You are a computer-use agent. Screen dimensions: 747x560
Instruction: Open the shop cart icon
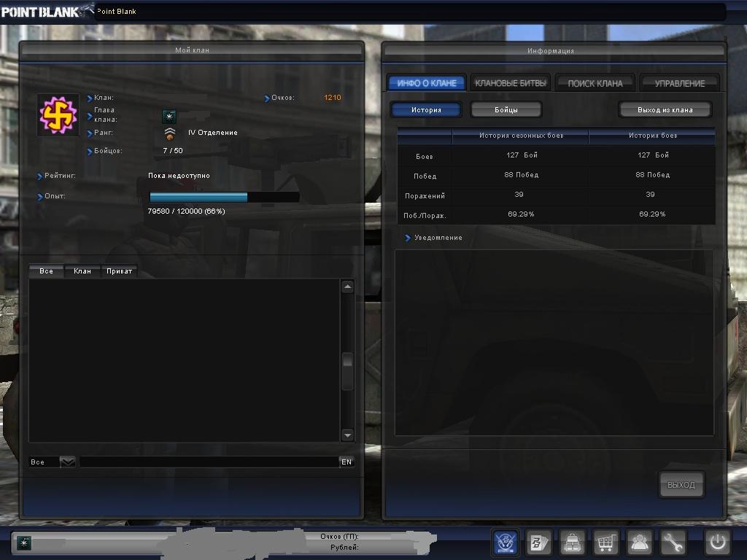(606, 542)
